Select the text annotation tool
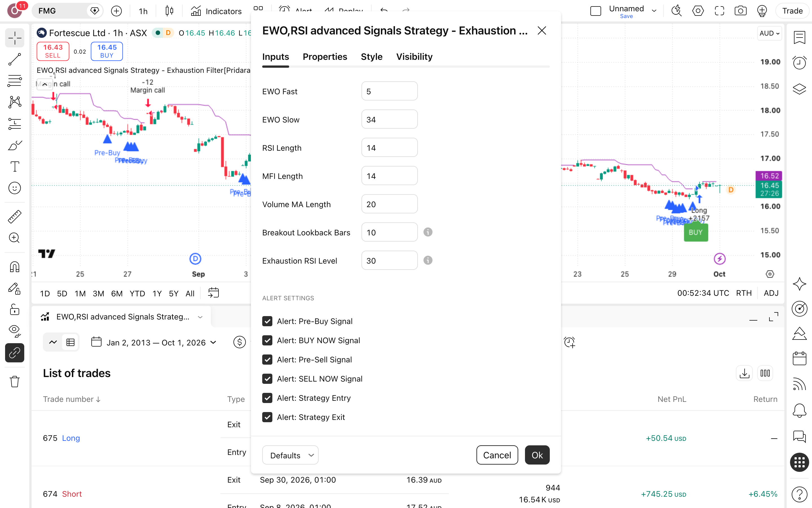Screen dimensions: 812x508 point(14,166)
